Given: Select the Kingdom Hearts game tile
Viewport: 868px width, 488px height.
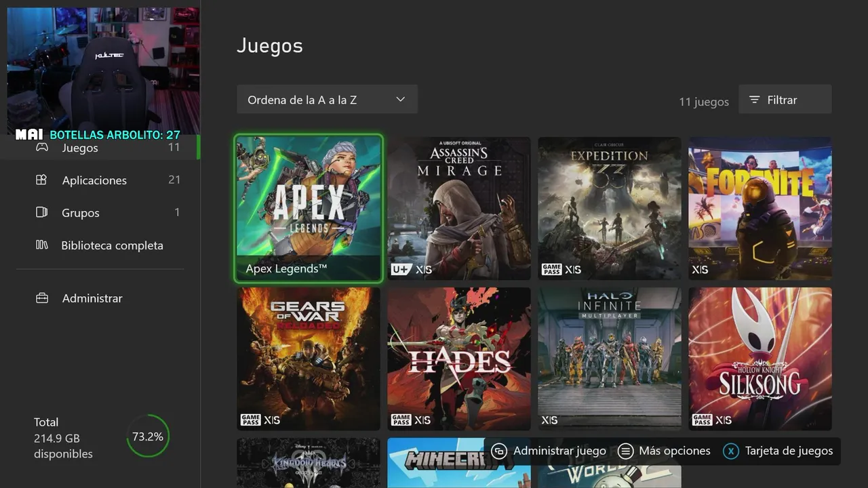Looking at the screenshot, I should pos(309,463).
